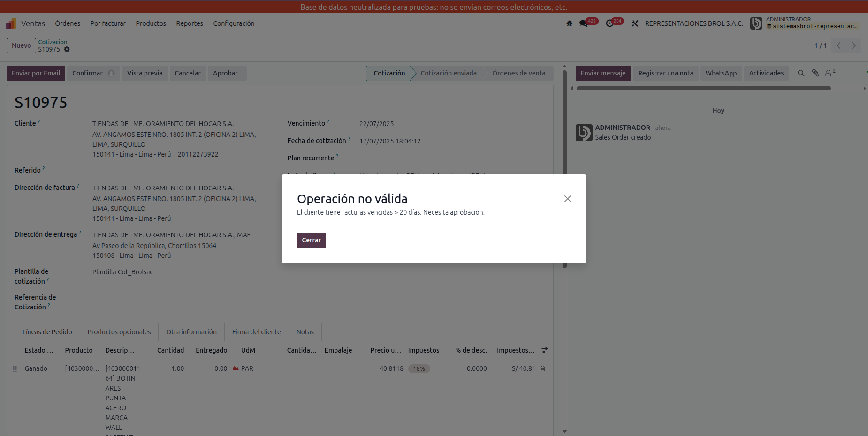Go to next record arrow
This screenshot has height=436, width=868.
click(853, 45)
